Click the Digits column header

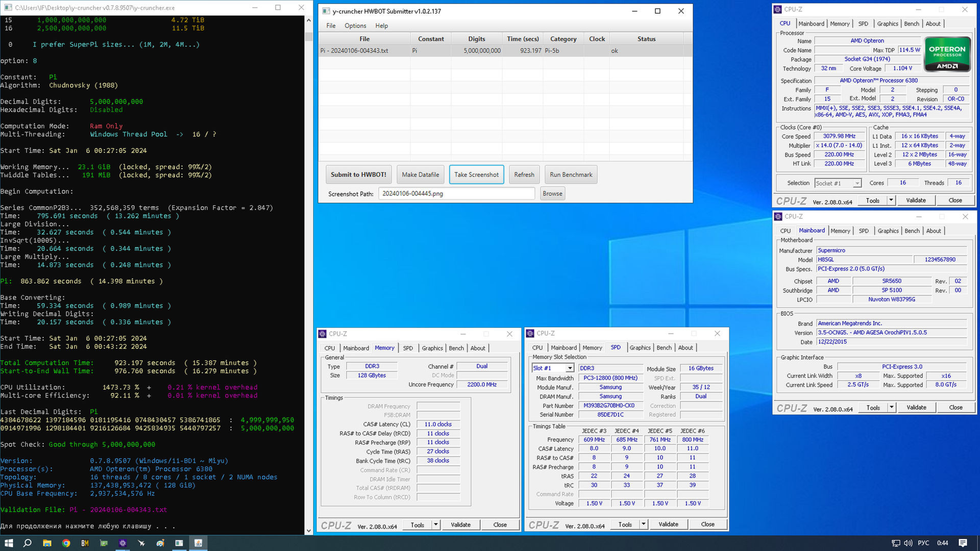click(477, 39)
